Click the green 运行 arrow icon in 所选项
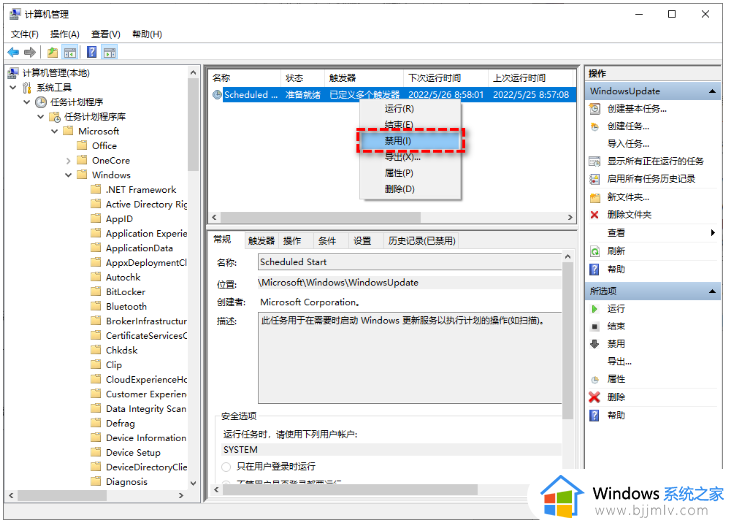The height and width of the screenshot is (524, 729). [x=595, y=309]
